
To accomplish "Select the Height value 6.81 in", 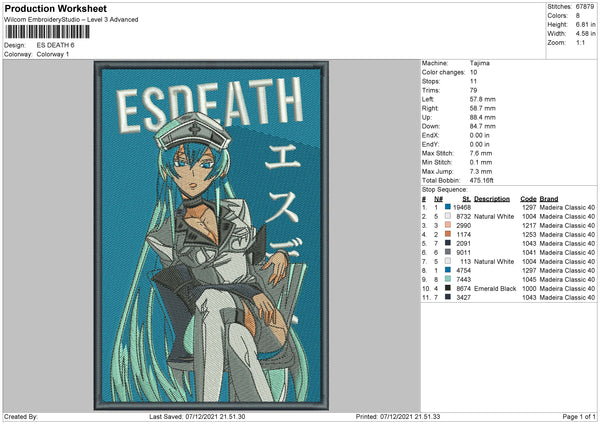I will pyautogui.click(x=585, y=24).
